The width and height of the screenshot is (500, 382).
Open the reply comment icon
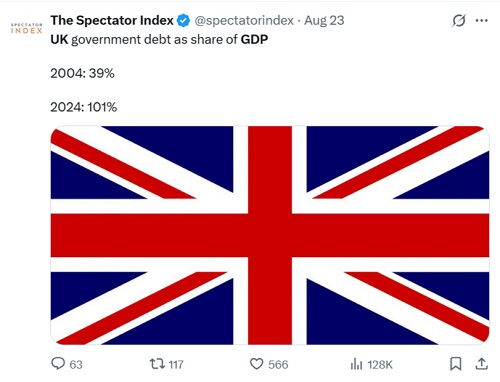(x=58, y=363)
